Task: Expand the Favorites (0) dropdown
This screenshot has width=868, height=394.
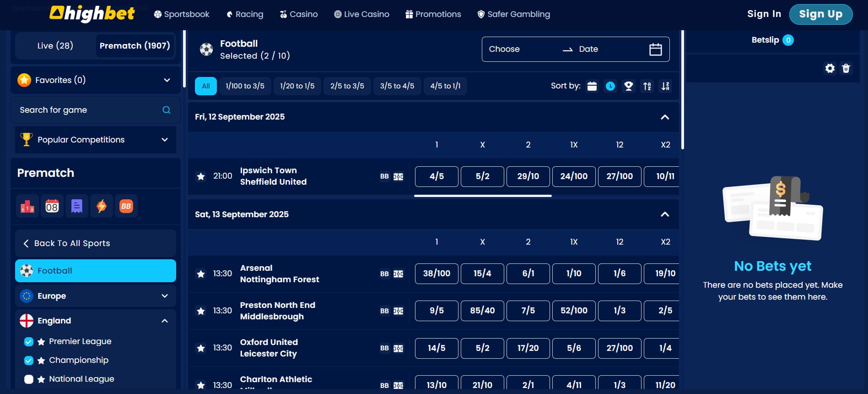Action: coord(167,80)
